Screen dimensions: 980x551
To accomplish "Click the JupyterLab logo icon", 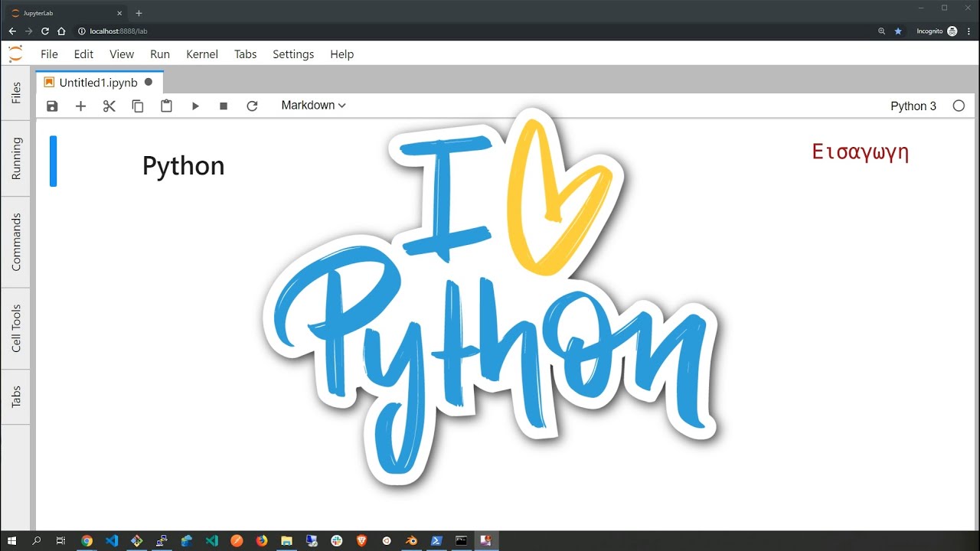I will (16, 54).
